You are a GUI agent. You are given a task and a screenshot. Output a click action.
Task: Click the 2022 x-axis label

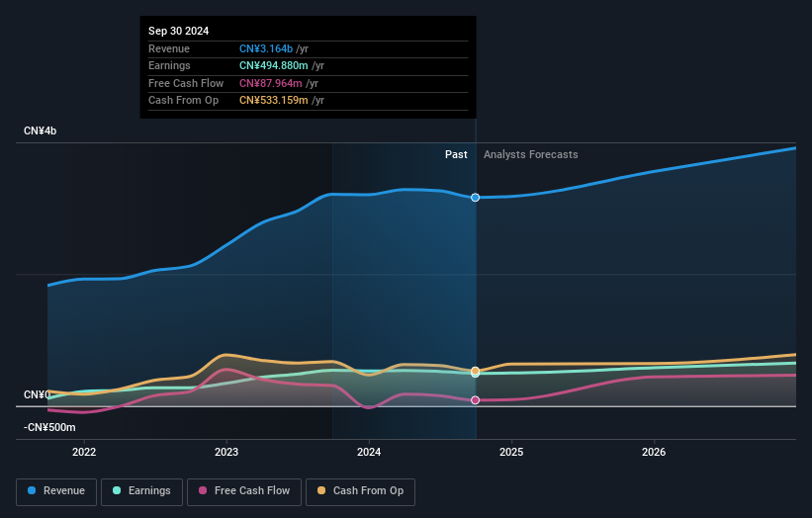click(84, 453)
